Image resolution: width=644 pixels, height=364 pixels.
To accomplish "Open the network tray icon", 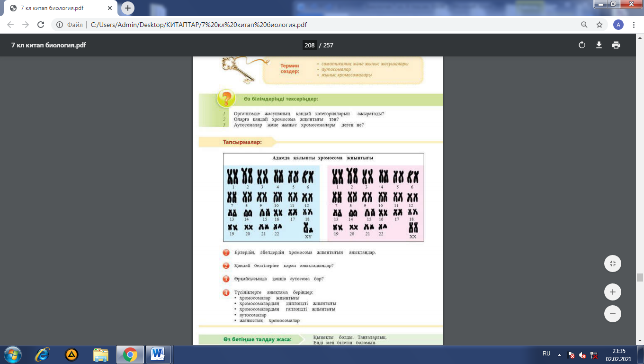I will point(594,355).
